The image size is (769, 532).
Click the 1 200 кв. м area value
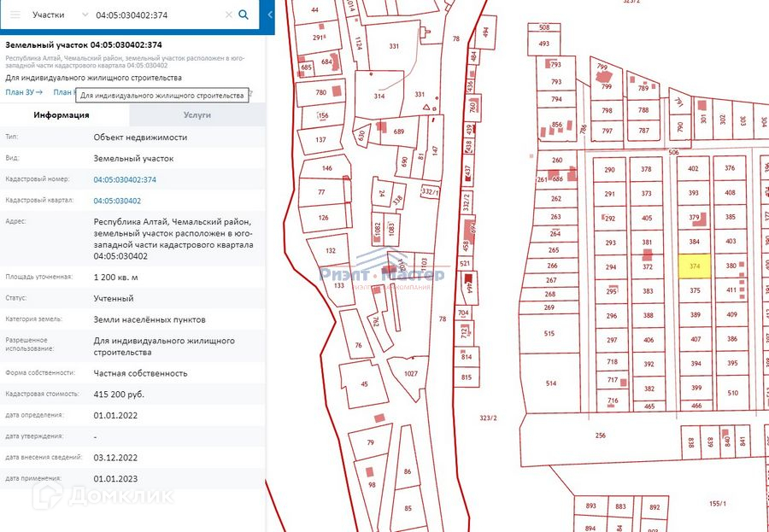point(115,278)
